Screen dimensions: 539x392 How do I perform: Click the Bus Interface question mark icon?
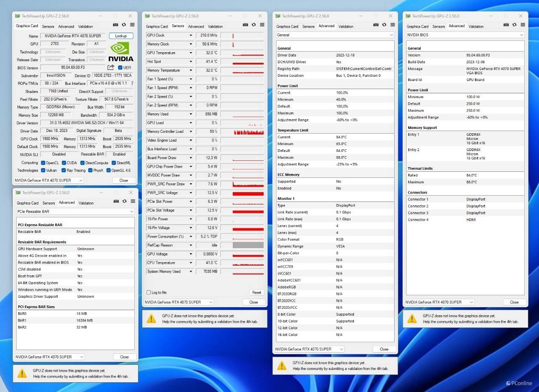(132, 84)
